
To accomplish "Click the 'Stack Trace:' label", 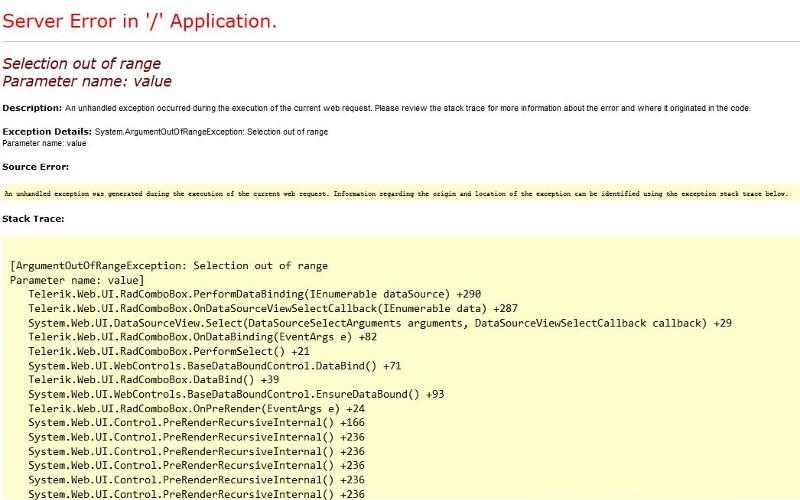I will point(33,219).
